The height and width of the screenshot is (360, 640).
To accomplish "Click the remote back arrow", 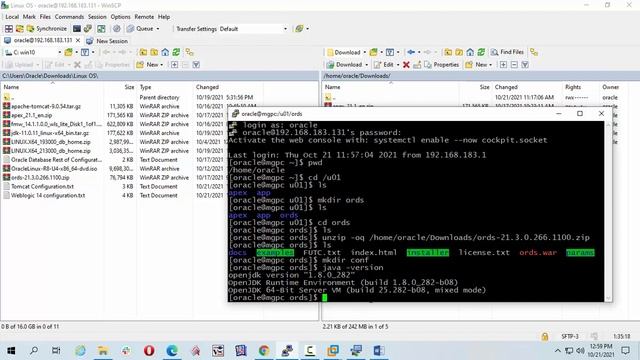I will pyautogui.click(x=411, y=52).
